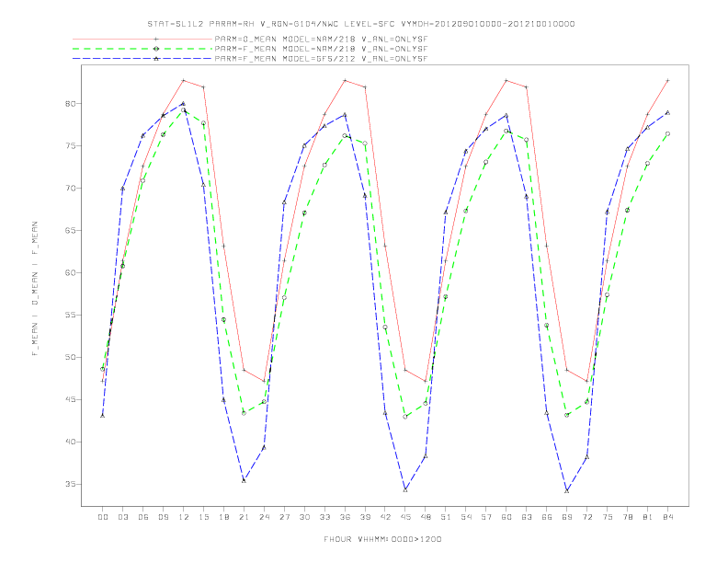Click x-axis forecast hour label 33
728x563 pixels.
(325, 517)
